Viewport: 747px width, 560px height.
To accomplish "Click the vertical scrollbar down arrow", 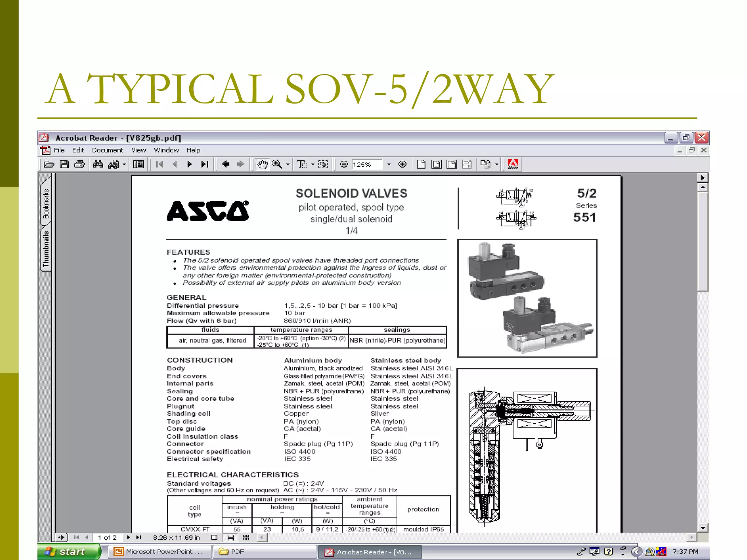I will pos(703,528).
